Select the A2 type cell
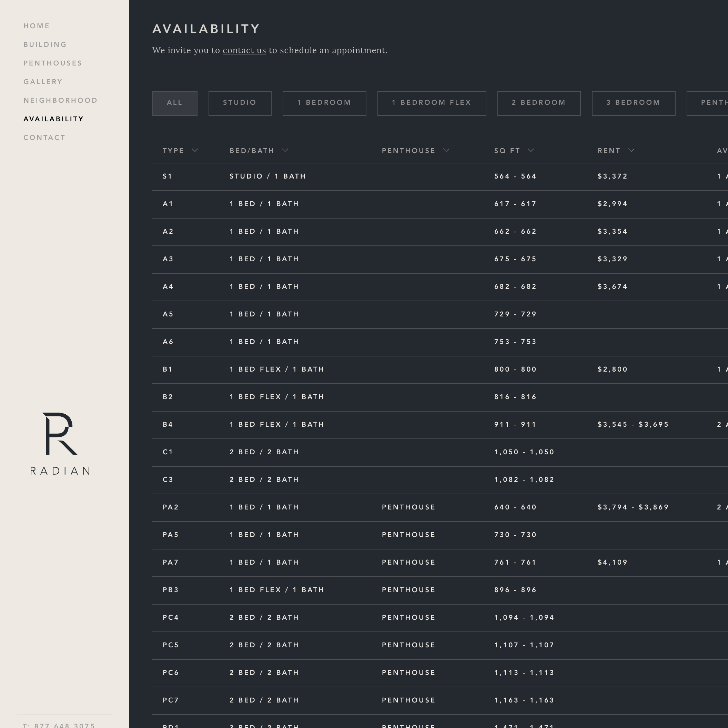Screen dimensions: 728x728 168,231
